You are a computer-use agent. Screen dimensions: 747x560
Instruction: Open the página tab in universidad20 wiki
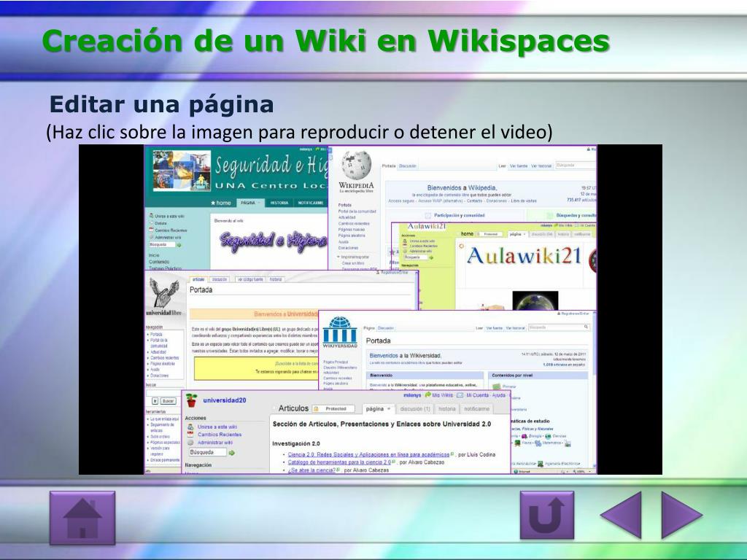(x=379, y=408)
